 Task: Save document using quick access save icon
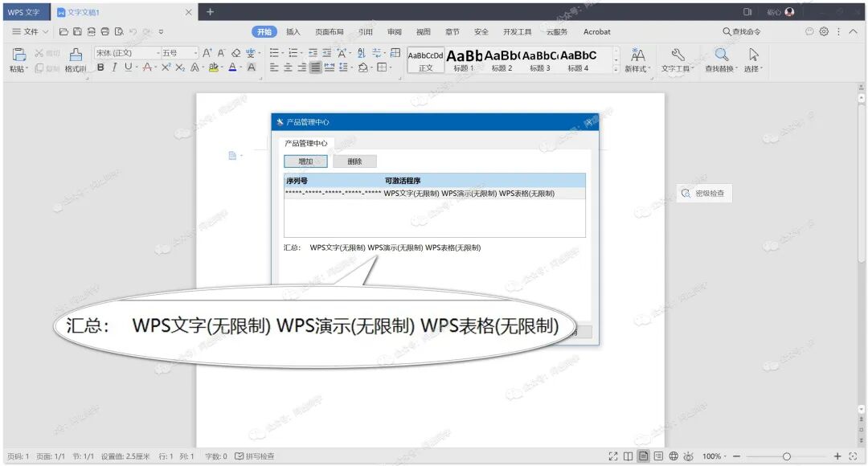point(77,31)
